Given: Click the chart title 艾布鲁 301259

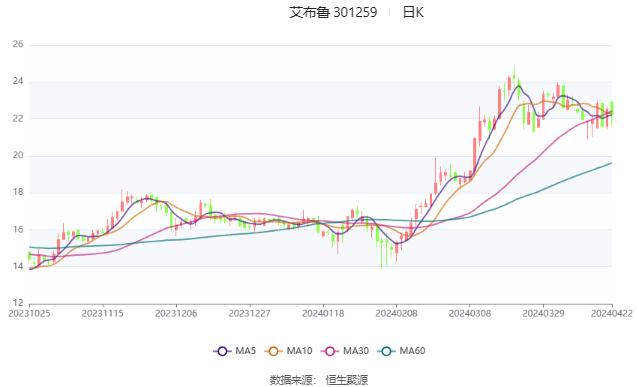Looking at the screenshot, I should coord(333,13).
